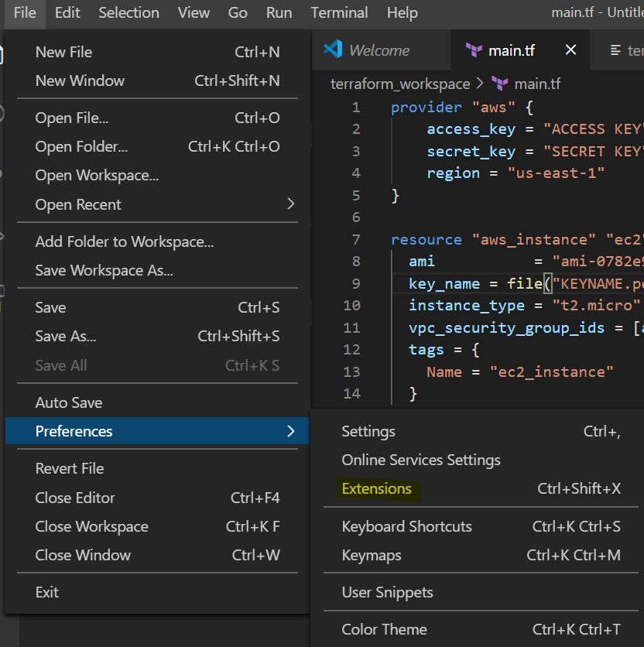644x647 pixels.
Task: Choose Add Folder to Workspace...
Action: (x=157, y=241)
